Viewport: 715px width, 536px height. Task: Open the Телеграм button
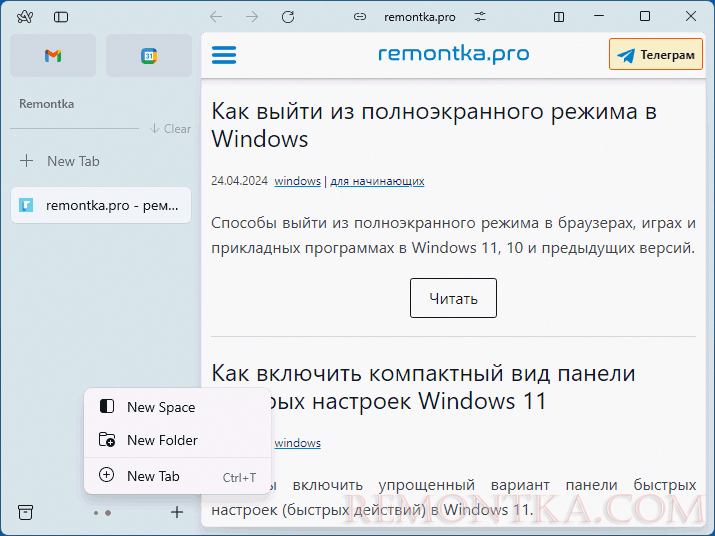656,54
